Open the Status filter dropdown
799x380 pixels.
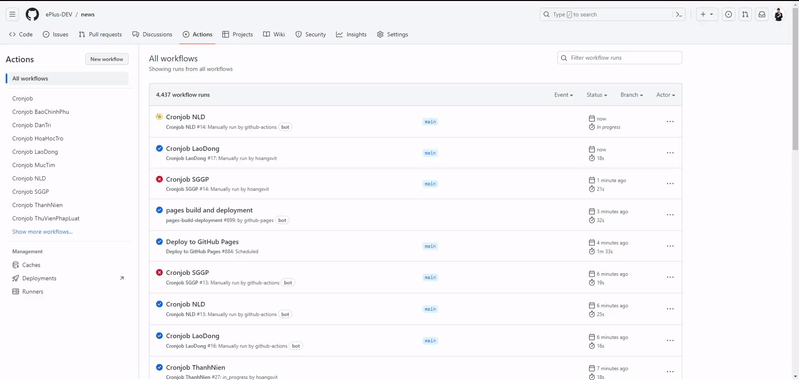597,95
